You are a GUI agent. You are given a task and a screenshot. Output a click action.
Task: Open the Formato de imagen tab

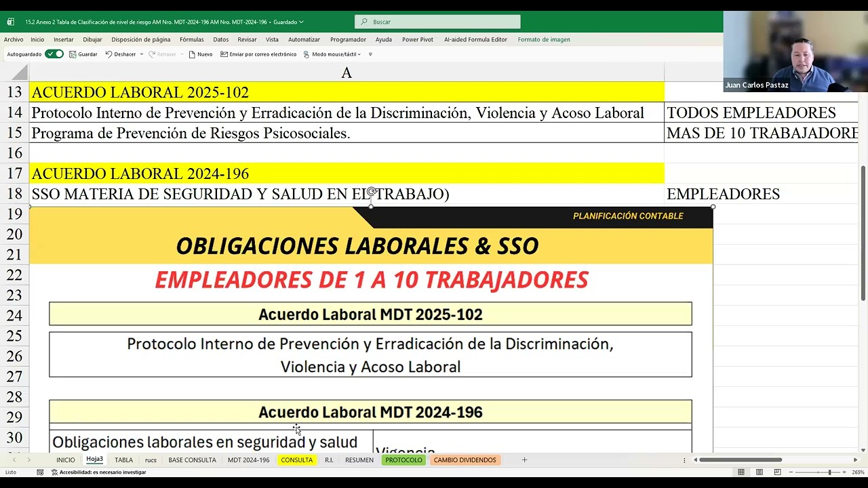[544, 39]
